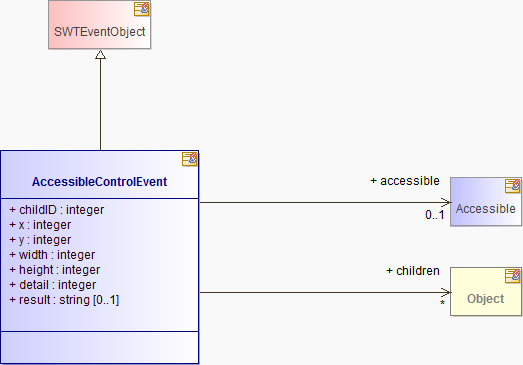Viewport: 523px width, 365px height.
Task: Select the width : integer attribute
Action: point(52,255)
